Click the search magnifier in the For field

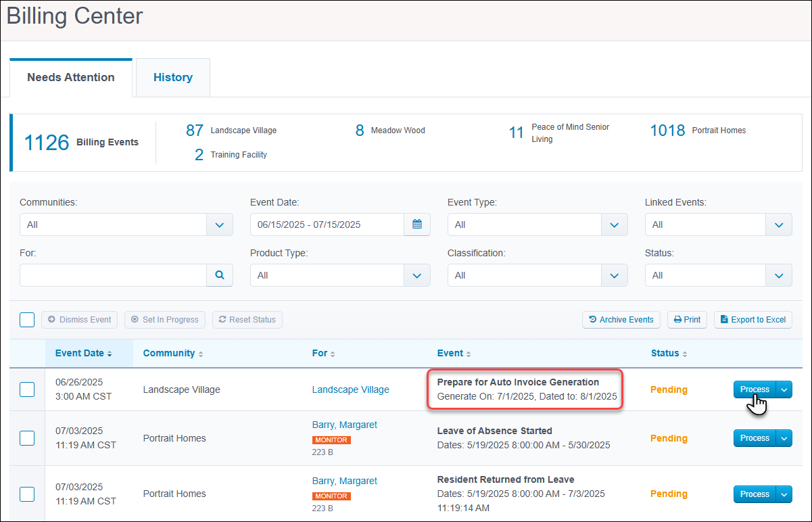coord(220,275)
